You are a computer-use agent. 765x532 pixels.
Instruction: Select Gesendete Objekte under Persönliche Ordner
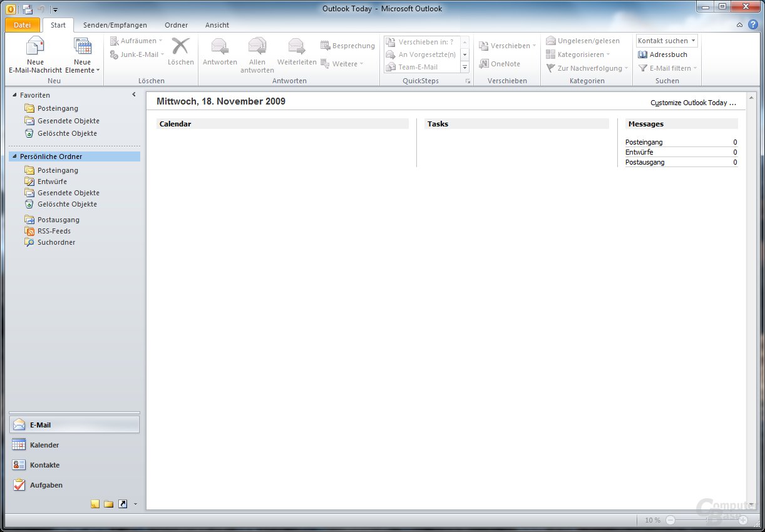point(68,193)
